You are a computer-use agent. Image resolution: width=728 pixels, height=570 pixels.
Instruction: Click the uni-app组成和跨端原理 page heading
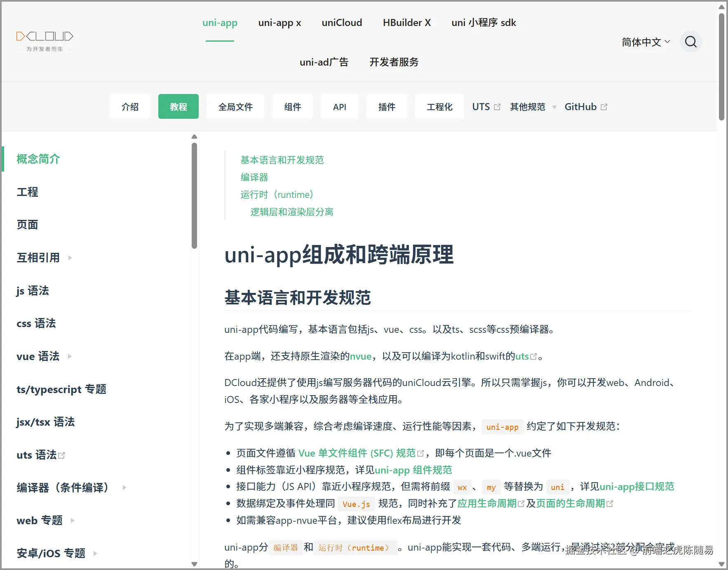point(339,254)
